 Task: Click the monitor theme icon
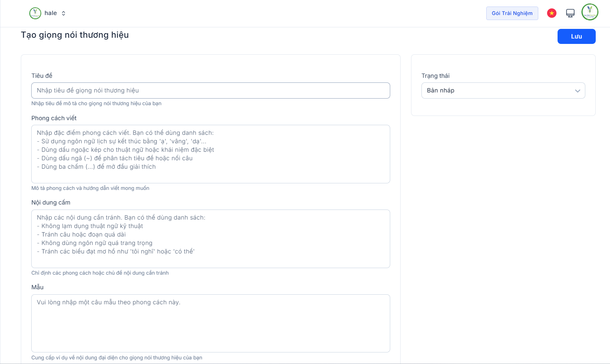tap(570, 13)
